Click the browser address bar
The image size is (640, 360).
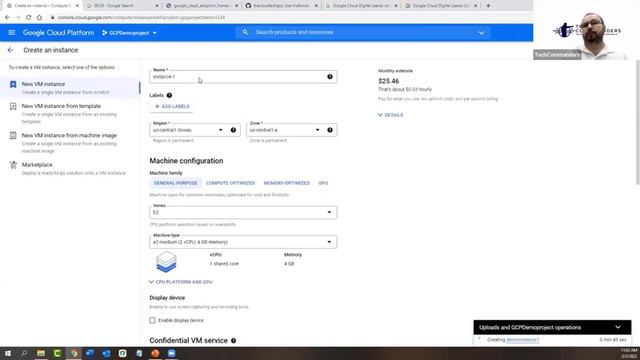click(x=286, y=18)
